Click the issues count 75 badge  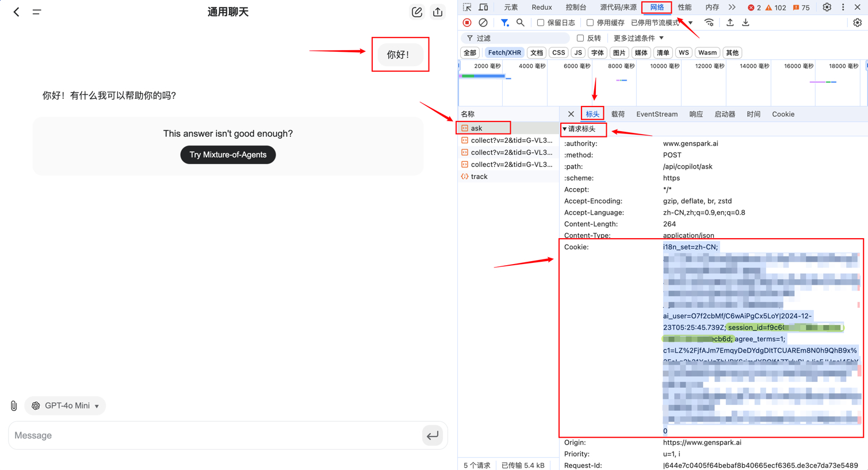point(801,7)
